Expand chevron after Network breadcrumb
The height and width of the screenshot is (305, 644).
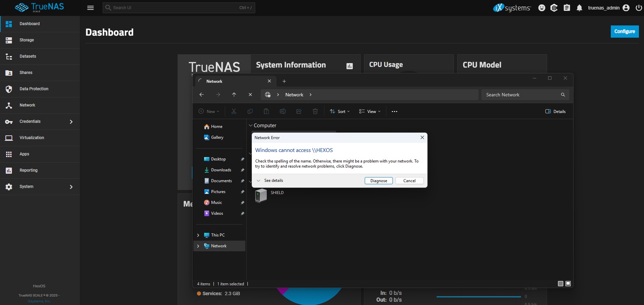tap(310, 95)
